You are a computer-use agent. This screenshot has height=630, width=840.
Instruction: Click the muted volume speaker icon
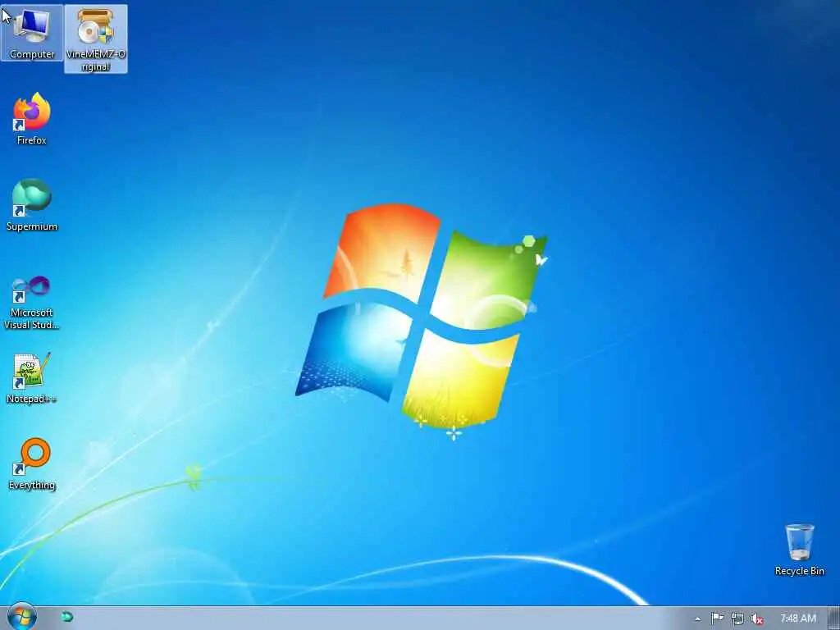click(757, 619)
